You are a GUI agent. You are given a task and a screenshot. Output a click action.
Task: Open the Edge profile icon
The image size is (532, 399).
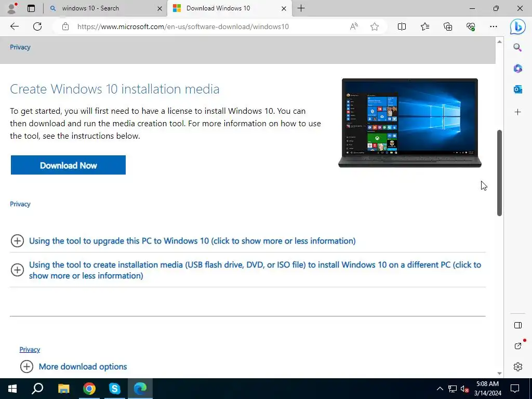pos(12,8)
